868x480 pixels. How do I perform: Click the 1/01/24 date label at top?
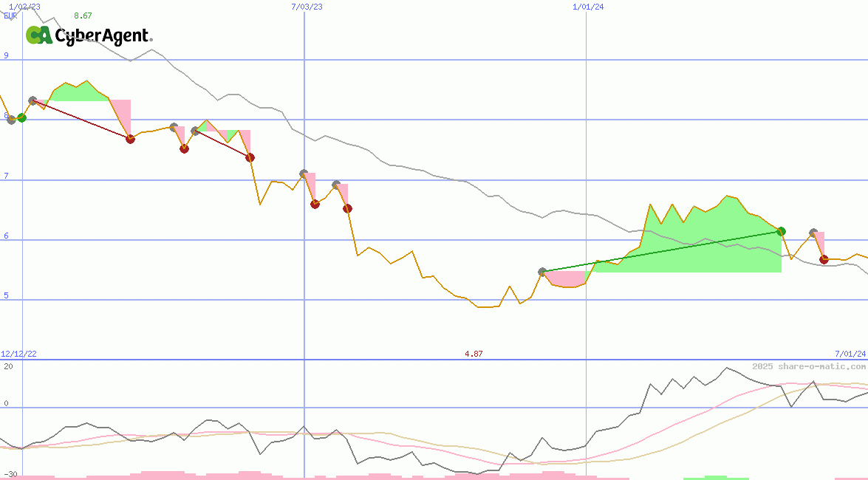[x=588, y=7]
